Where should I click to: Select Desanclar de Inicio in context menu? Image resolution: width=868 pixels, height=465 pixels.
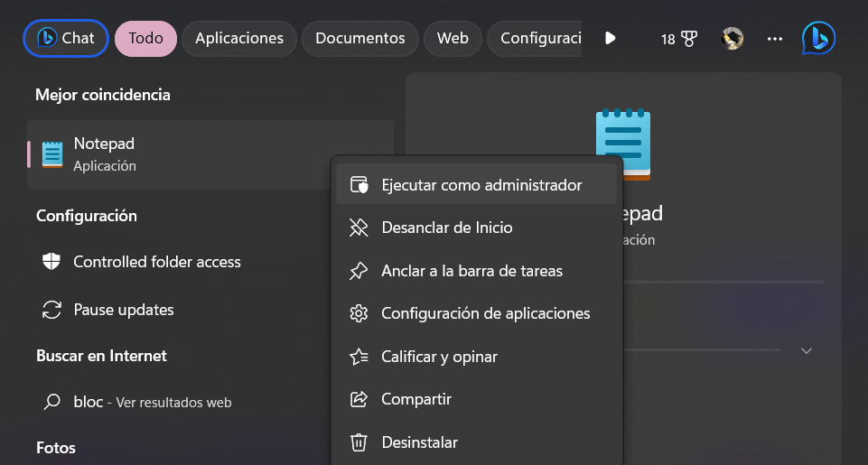(446, 228)
